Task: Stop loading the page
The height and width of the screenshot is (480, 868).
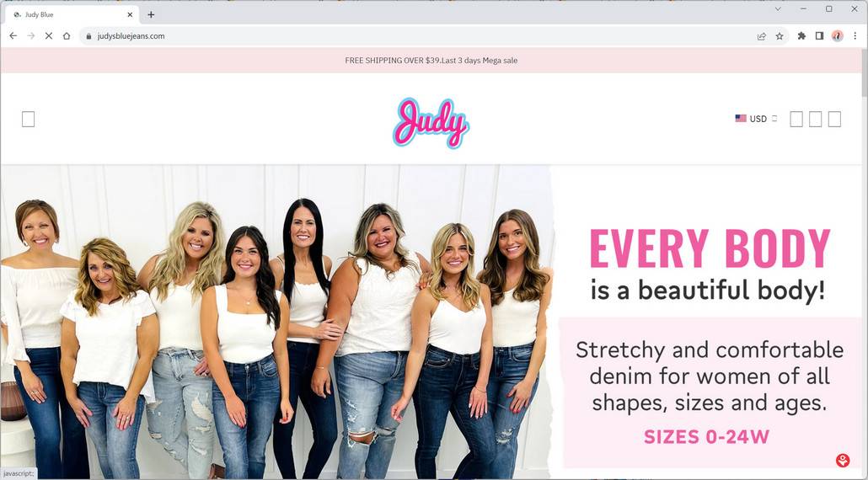Action: 49,36
